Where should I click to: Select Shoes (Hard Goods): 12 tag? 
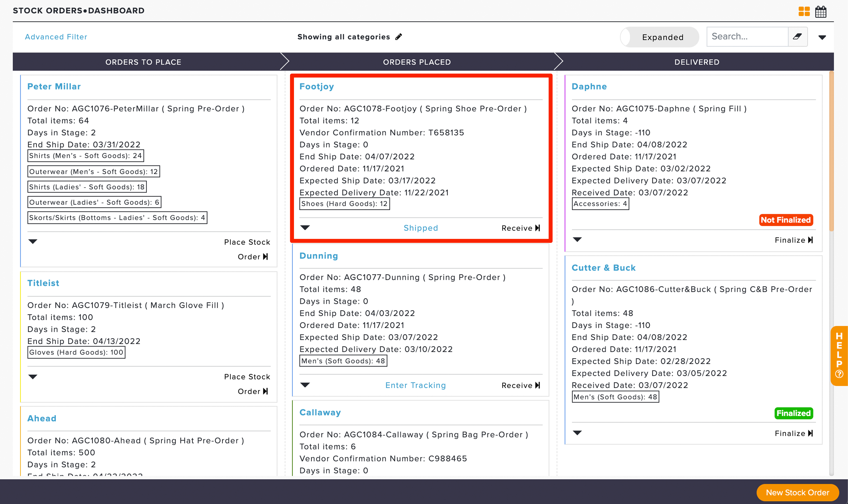pos(344,204)
